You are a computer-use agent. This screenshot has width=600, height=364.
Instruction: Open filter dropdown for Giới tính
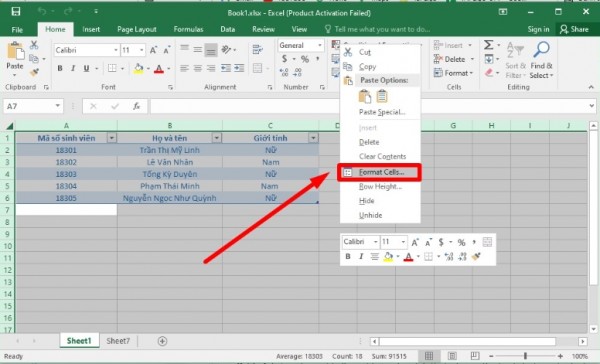tap(313, 138)
